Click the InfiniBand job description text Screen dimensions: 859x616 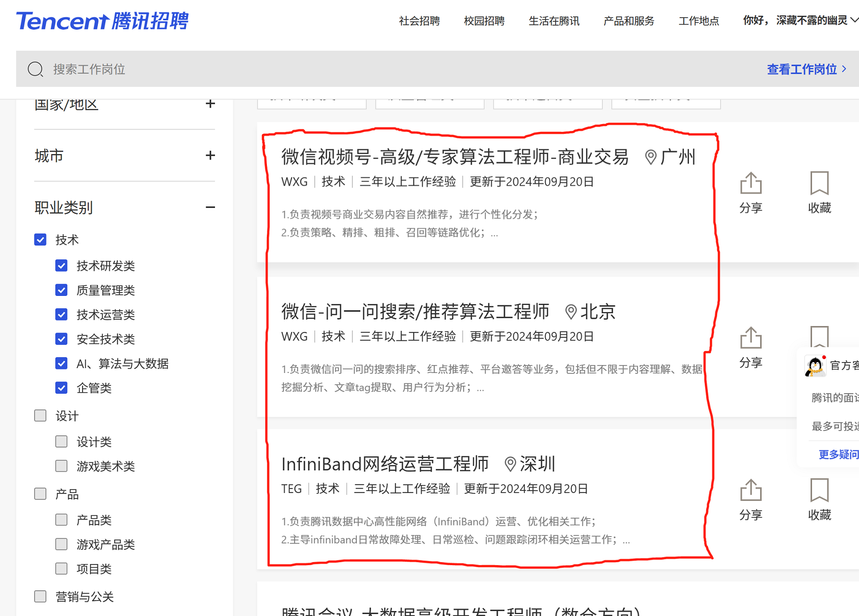(455, 531)
